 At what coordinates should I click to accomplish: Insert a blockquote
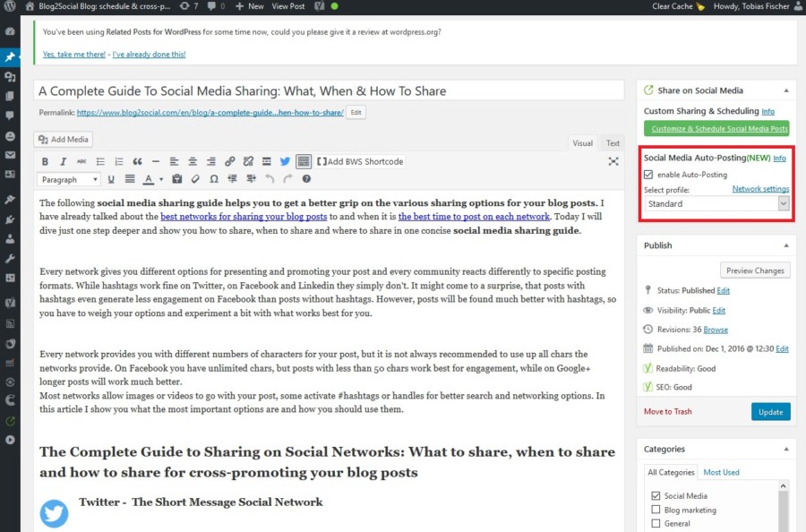coord(137,161)
